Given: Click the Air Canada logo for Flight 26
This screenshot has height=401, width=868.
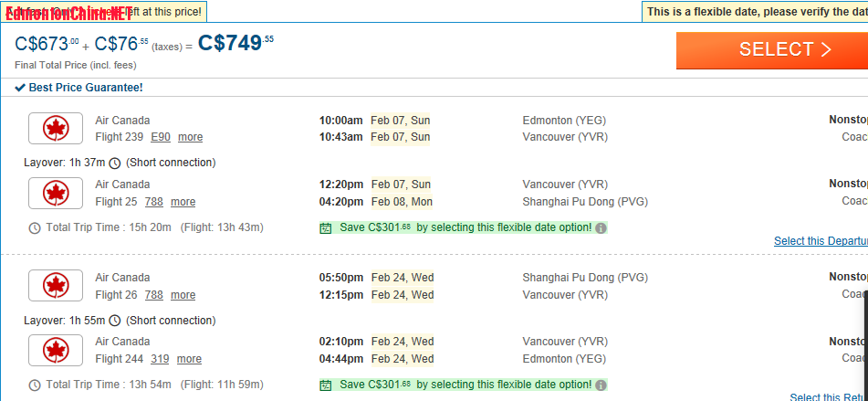Looking at the screenshot, I should tap(56, 285).
